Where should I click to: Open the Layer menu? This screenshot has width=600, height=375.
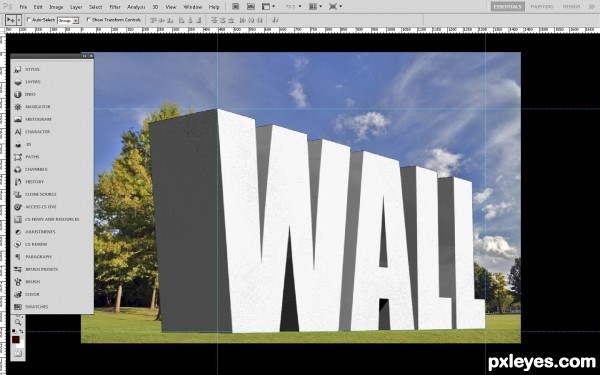pos(76,7)
